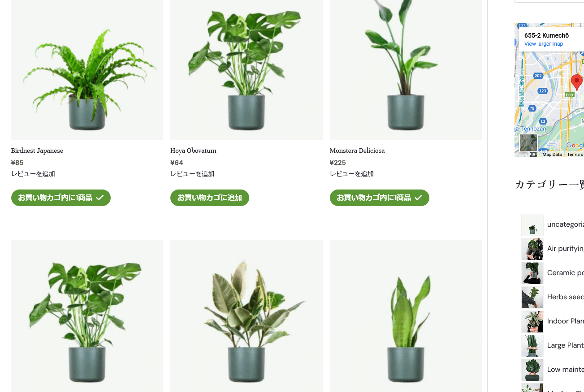584x392 pixels.
Task: Open the Monstera Deliciosa product title
Action: pyautogui.click(x=357, y=151)
